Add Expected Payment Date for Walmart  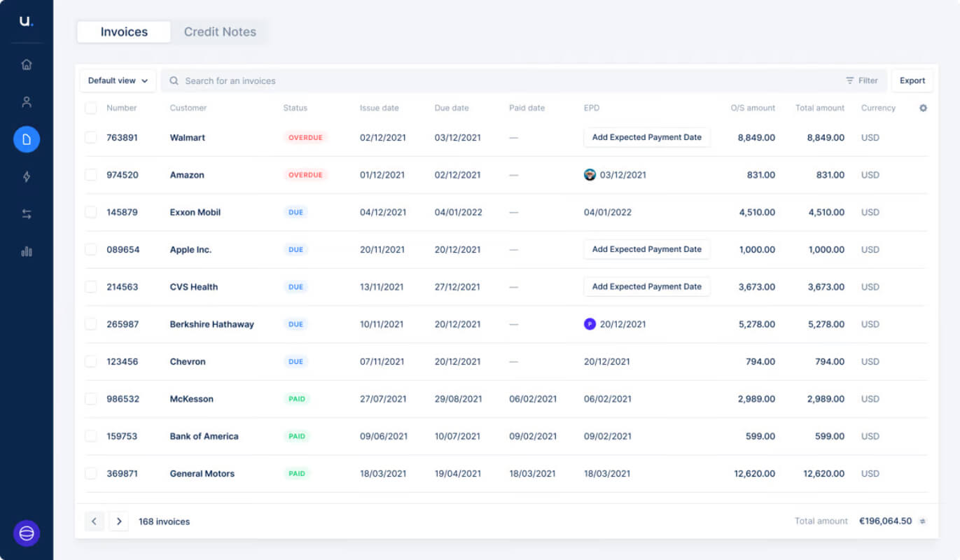647,137
